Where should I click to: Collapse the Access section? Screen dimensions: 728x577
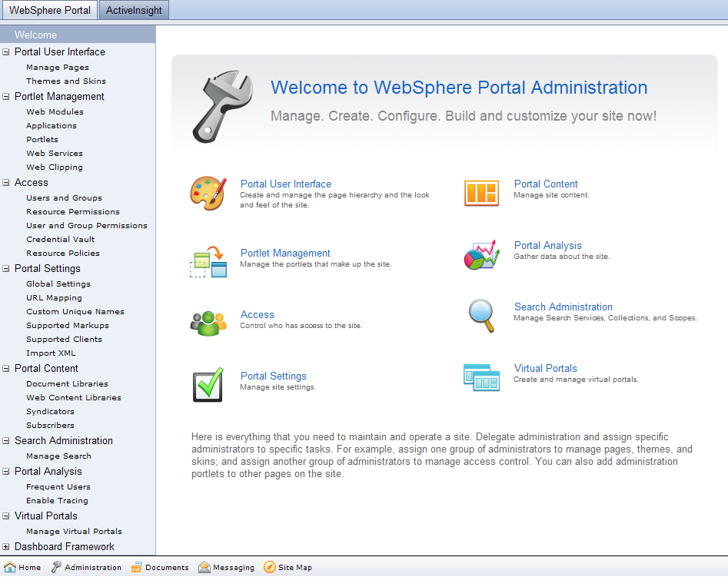[6, 182]
